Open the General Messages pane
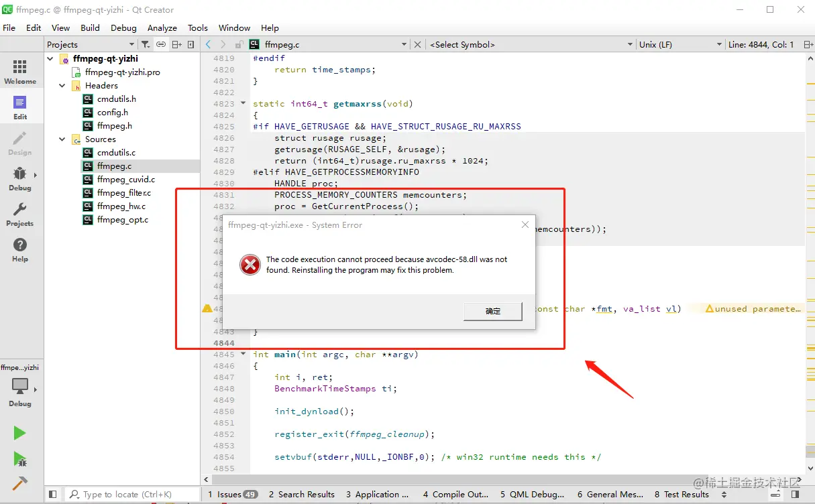This screenshot has width=815, height=504. tap(610, 495)
